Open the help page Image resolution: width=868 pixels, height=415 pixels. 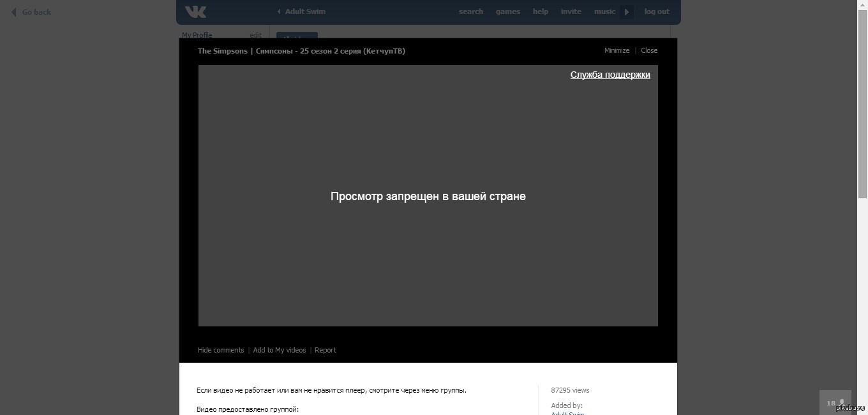pyautogui.click(x=540, y=11)
